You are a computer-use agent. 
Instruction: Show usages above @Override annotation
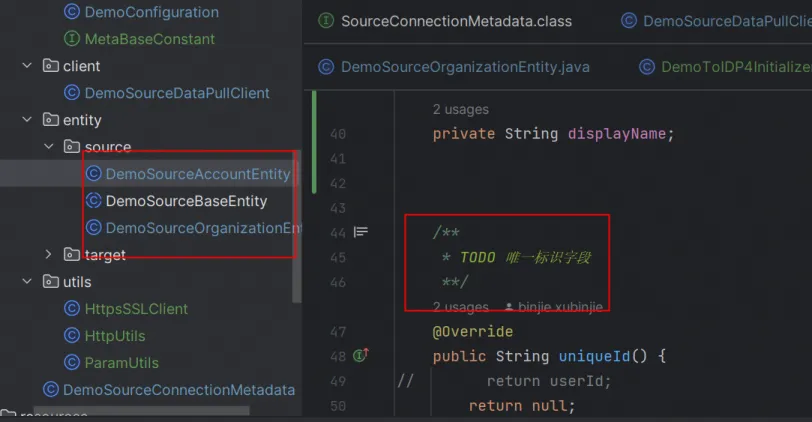coord(460,307)
